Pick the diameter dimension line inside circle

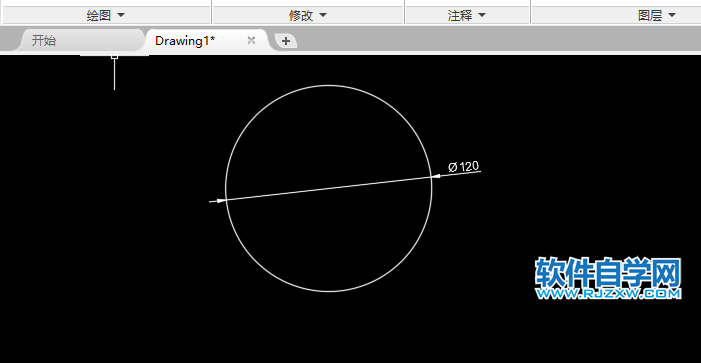(329, 189)
